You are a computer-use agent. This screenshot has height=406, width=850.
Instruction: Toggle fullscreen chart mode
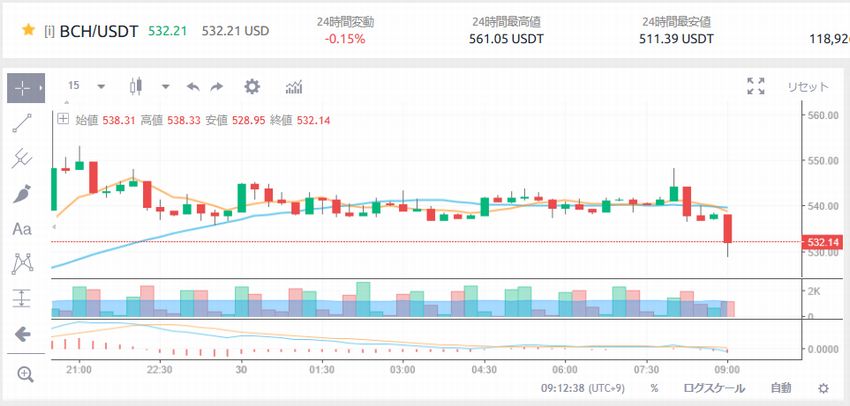[x=756, y=86]
